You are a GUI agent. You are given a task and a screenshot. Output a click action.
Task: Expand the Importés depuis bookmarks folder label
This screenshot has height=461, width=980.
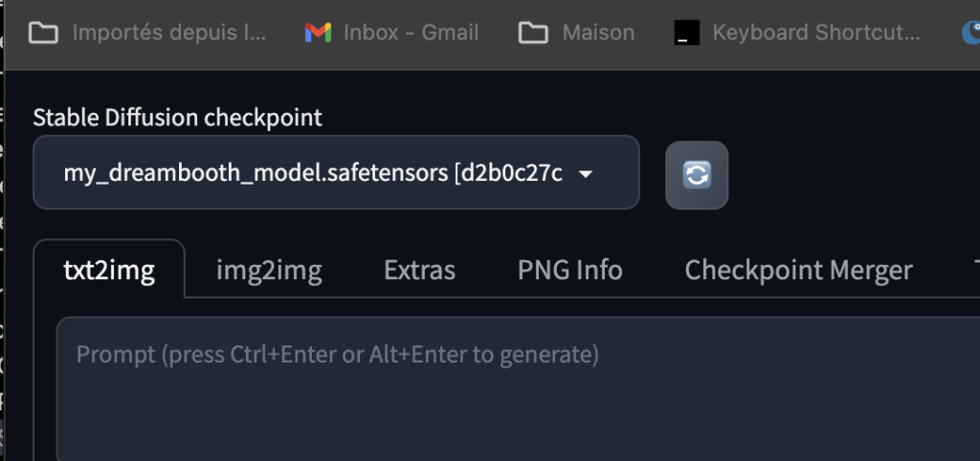click(x=168, y=33)
